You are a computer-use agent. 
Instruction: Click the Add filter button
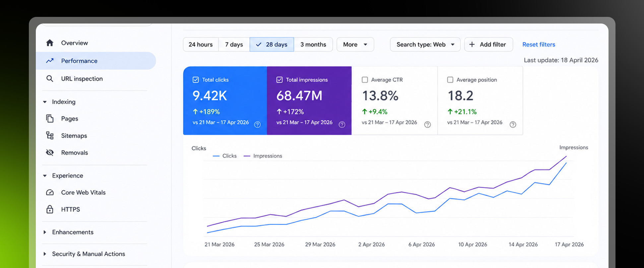[x=488, y=44]
